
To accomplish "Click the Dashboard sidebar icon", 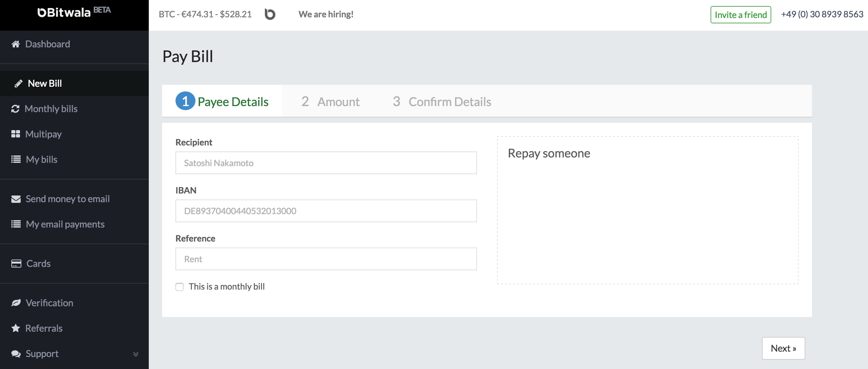I will tap(15, 43).
